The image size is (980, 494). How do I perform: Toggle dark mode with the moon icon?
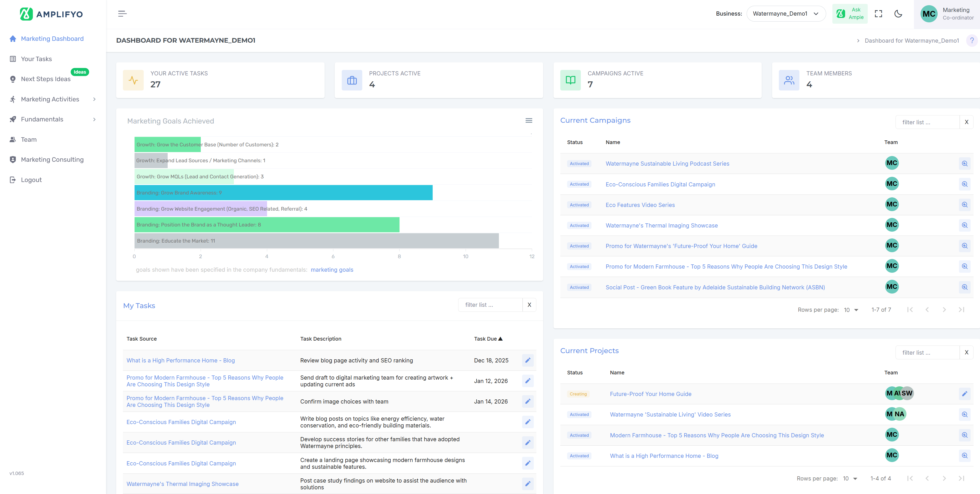[x=898, y=14]
